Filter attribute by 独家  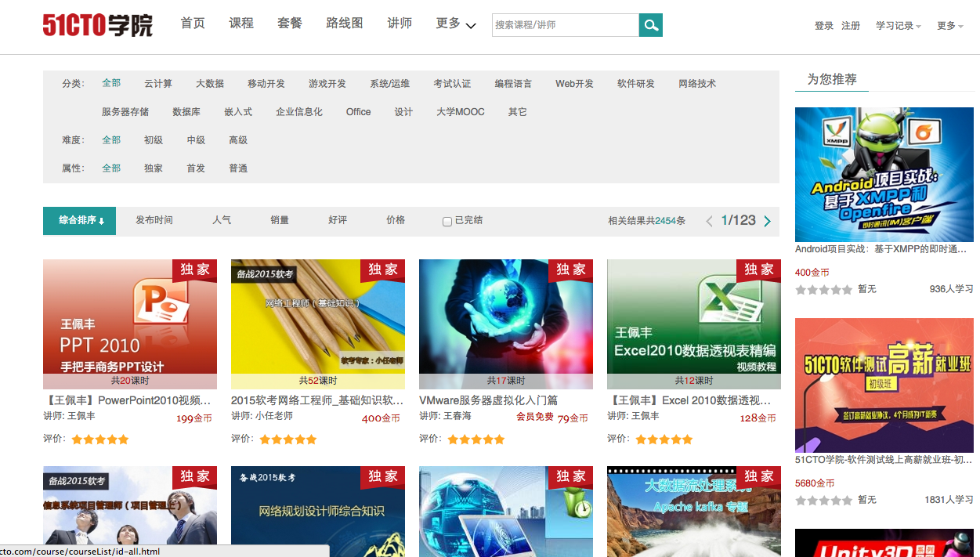pyautogui.click(x=154, y=168)
